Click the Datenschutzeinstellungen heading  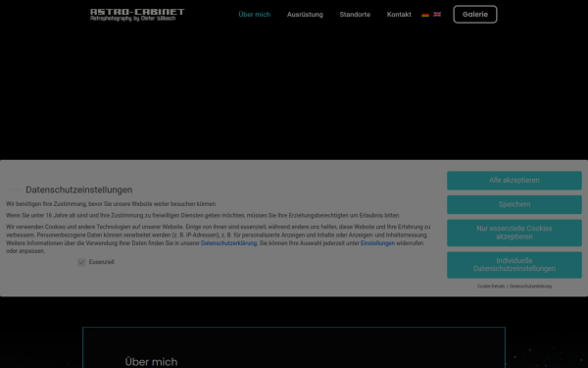click(x=78, y=189)
